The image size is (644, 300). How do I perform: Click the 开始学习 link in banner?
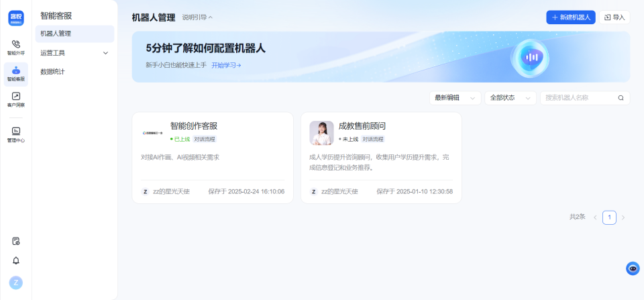(226, 65)
